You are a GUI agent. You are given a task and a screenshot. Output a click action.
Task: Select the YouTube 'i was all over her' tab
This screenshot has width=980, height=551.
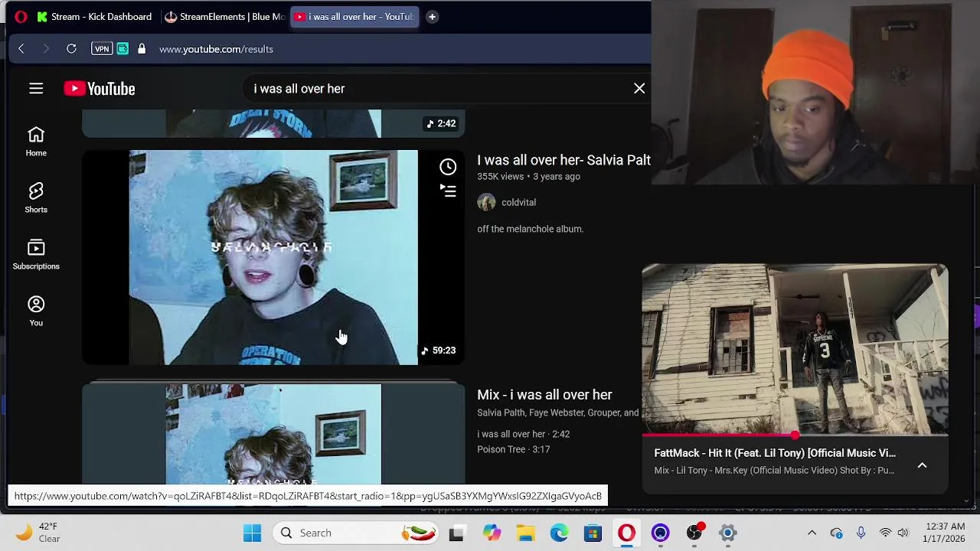(x=355, y=17)
